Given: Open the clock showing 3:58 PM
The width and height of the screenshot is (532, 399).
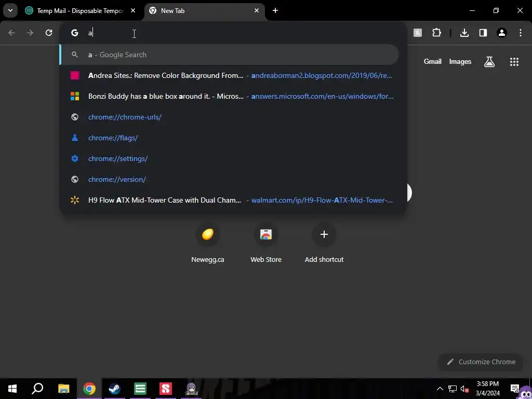Looking at the screenshot, I should (487, 389).
